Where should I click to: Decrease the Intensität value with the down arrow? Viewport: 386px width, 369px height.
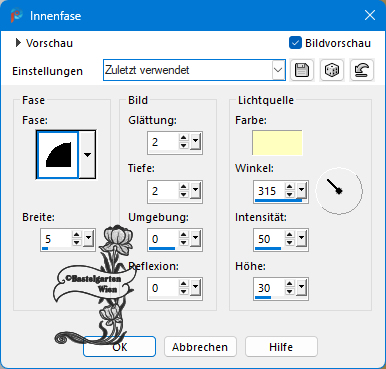[x=290, y=242]
